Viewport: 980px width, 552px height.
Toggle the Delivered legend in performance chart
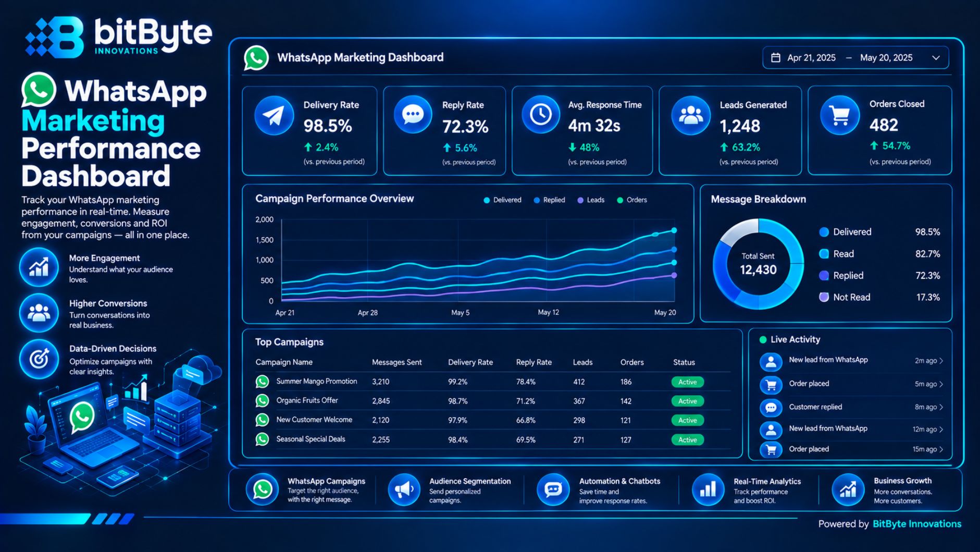502,200
